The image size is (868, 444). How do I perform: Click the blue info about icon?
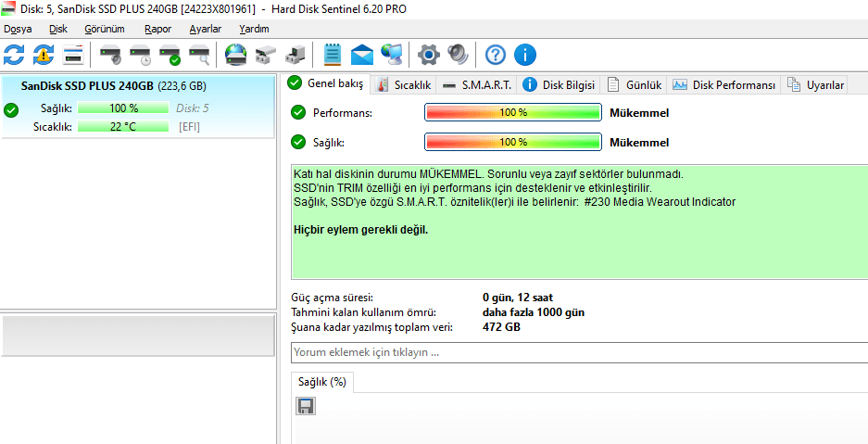[x=525, y=55]
